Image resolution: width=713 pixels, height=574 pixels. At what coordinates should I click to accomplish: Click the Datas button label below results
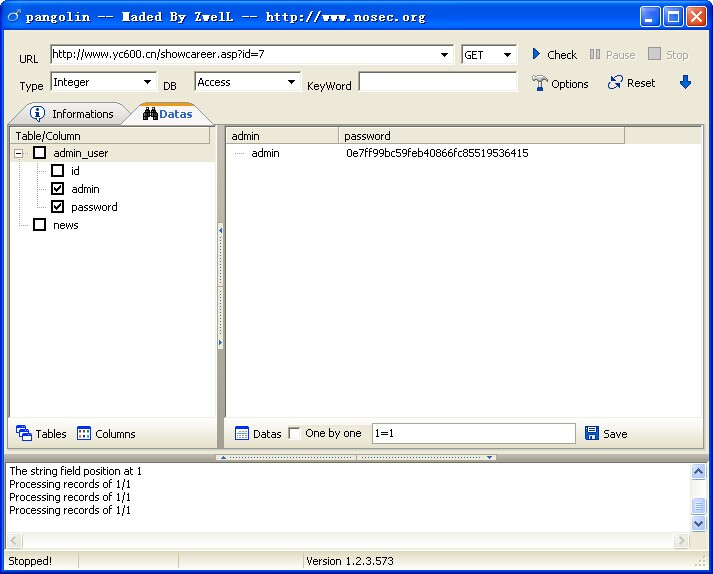point(267,433)
